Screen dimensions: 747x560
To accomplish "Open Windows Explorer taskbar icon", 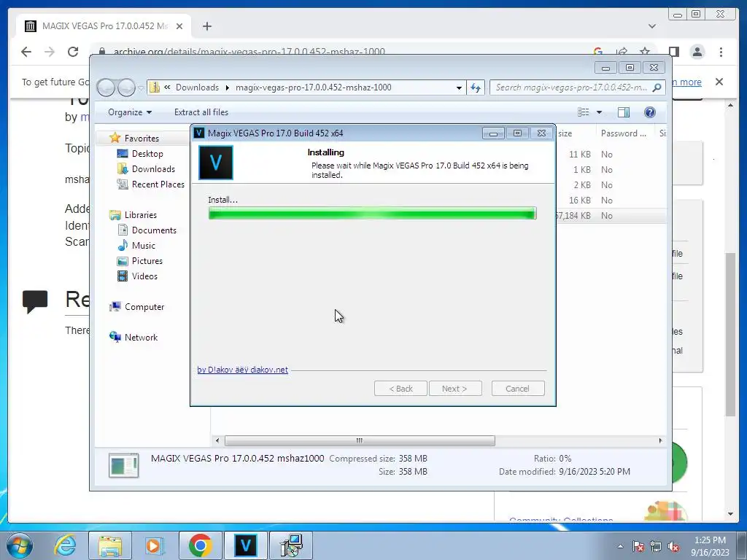I will click(x=111, y=545).
